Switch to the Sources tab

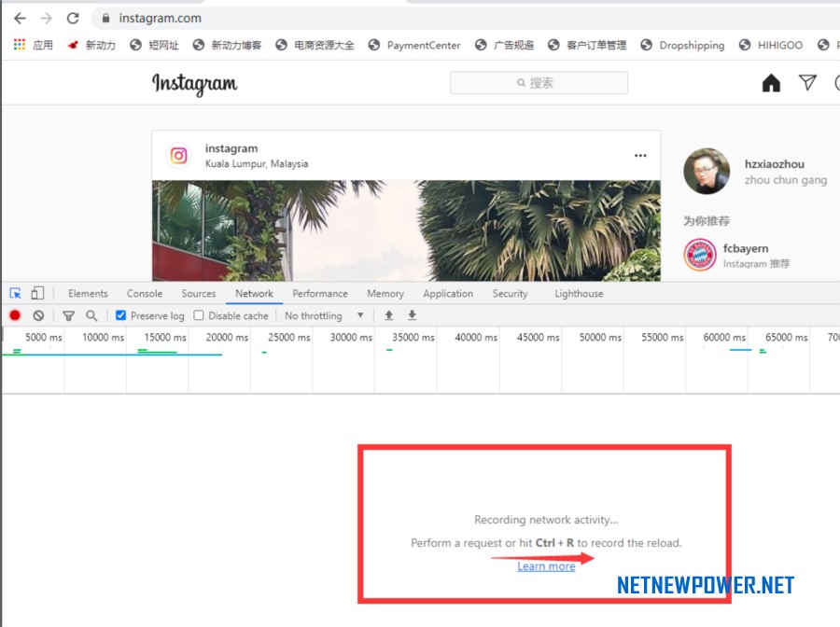click(x=198, y=293)
